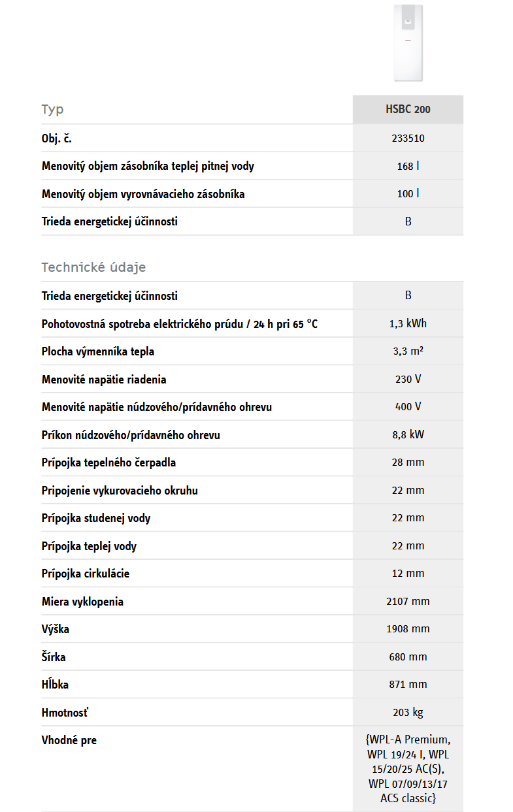Click order number 233510
Viewport: 513px width, 812px height.
408,138
